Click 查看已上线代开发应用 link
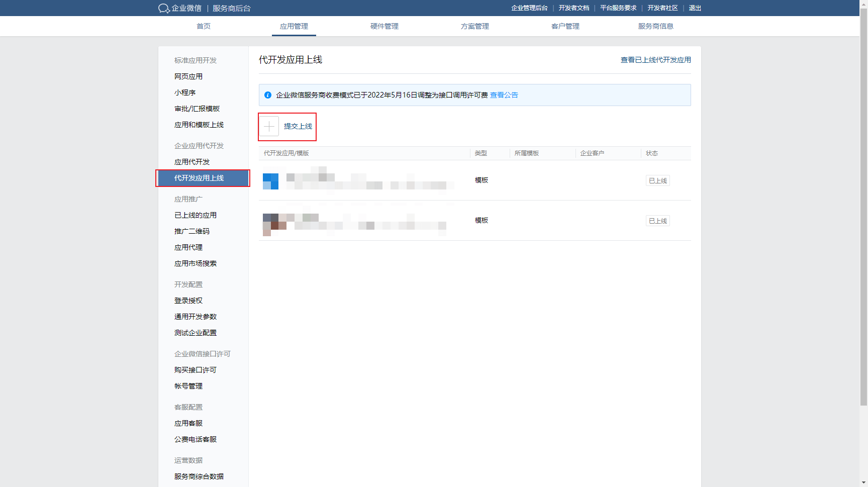This screenshot has height=487, width=868. tap(655, 60)
